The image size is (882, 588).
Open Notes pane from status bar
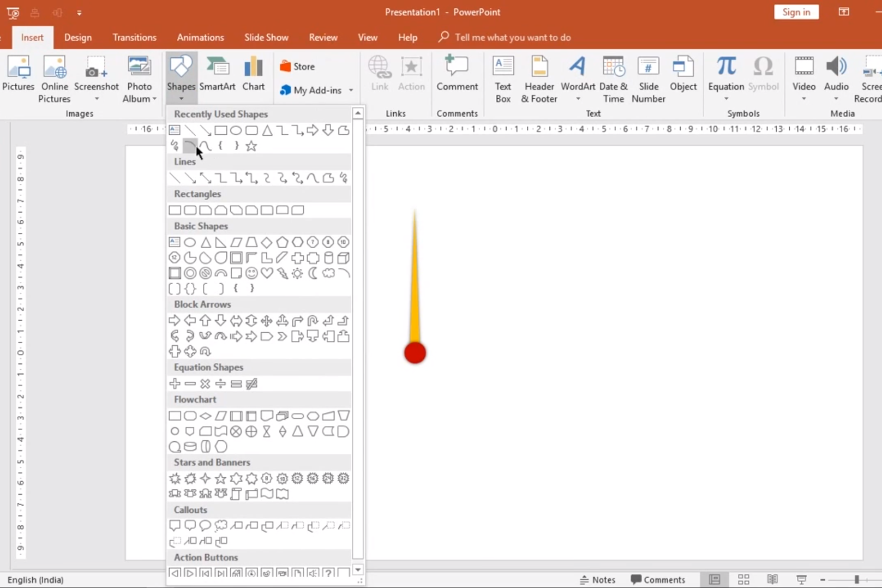pos(597,580)
